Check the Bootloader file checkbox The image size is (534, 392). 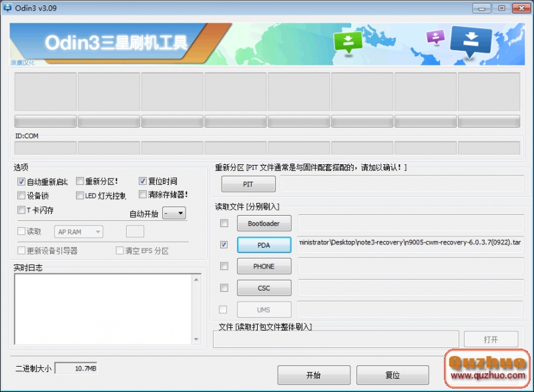click(x=224, y=223)
